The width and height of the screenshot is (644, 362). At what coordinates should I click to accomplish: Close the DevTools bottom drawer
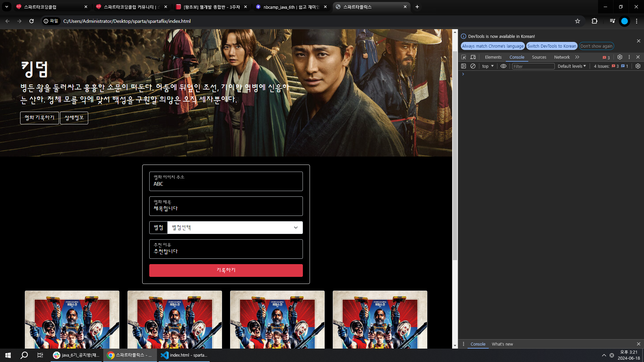click(638, 344)
